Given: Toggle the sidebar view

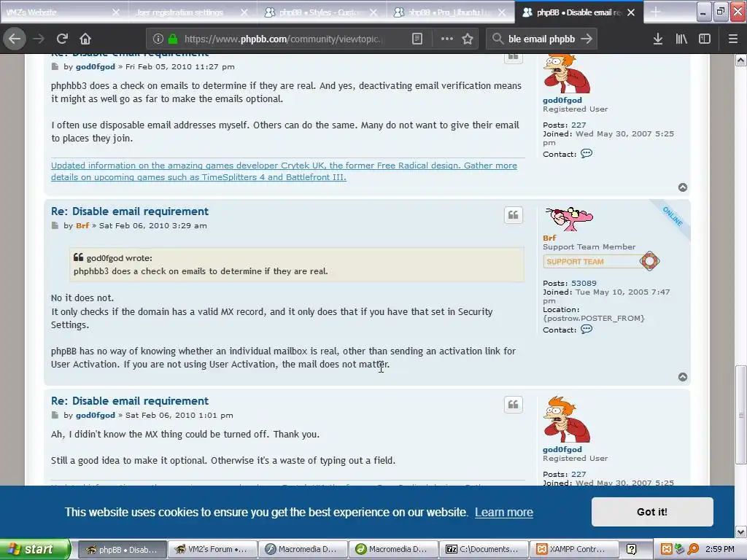Looking at the screenshot, I should click(705, 39).
